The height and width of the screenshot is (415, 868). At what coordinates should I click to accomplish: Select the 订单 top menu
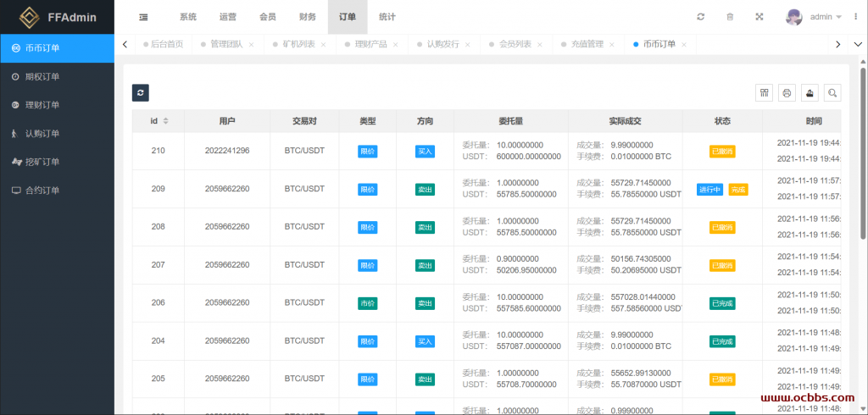[347, 17]
